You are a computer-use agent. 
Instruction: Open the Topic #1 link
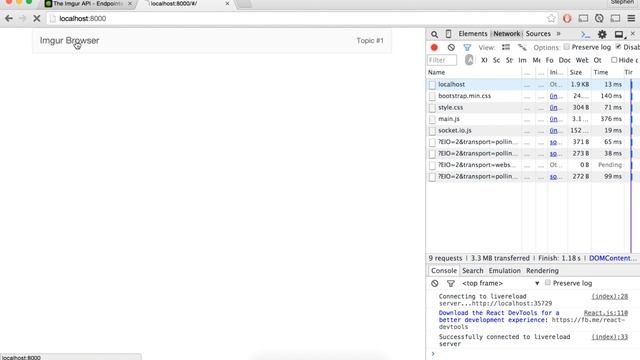pyautogui.click(x=370, y=40)
